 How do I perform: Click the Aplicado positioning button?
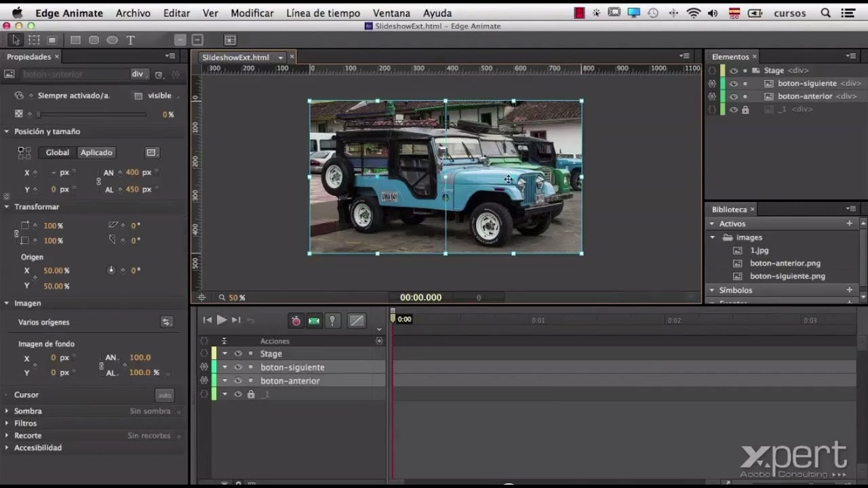pos(96,152)
